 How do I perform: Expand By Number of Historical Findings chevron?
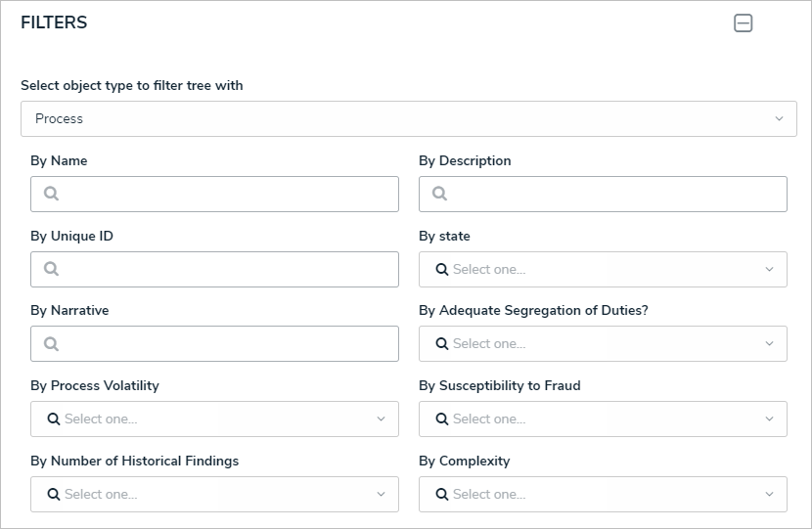pyautogui.click(x=381, y=494)
